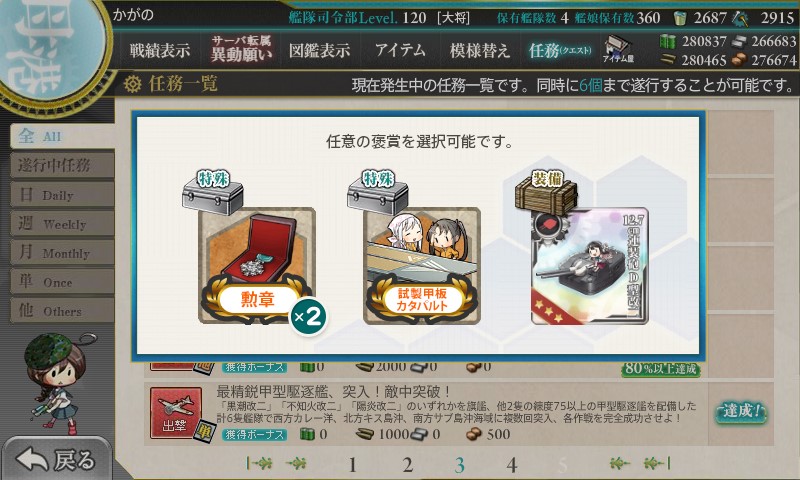800x480 pixels.
Task: Open the 図鑑表示 menu
Action: (x=319, y=51)
